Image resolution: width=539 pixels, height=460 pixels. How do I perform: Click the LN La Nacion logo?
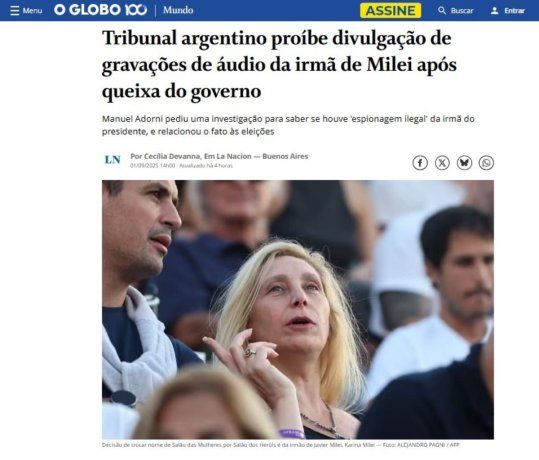click(113, 160)
